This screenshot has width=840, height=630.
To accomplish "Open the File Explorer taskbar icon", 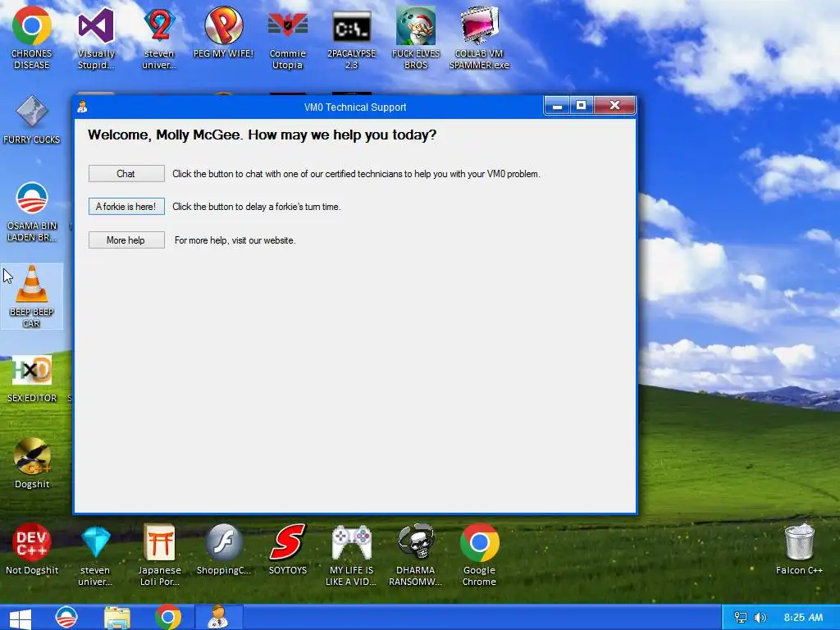I will (x=116, y=618).
